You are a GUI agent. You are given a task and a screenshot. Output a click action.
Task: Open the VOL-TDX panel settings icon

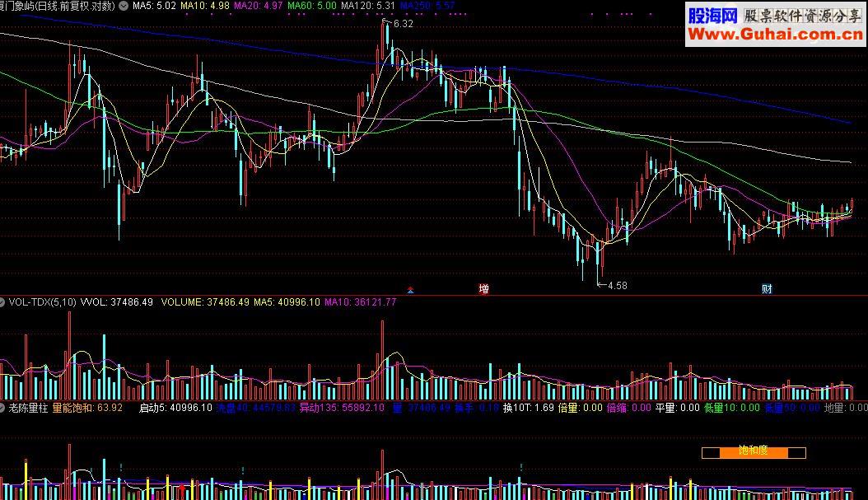point(2,302)
